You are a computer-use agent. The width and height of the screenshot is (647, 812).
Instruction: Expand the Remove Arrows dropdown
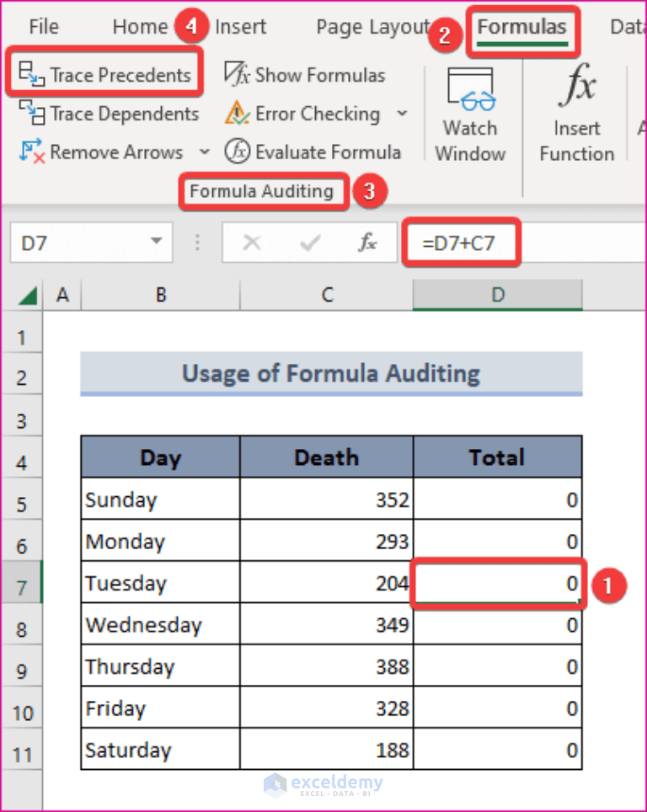pyautogui.click(x=205, y=152)
